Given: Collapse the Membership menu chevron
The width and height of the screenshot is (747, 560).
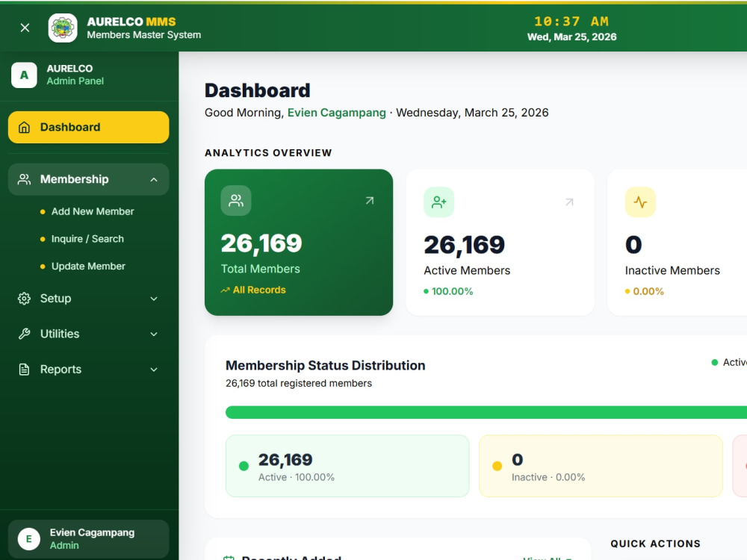Looking at the screenshot, I should [154, 179].
